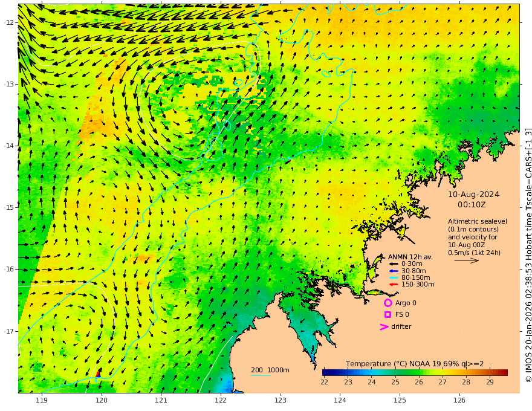Click latitude axis label -13
Viewport: 532px width, 411px height.
(x=9, y=84)
